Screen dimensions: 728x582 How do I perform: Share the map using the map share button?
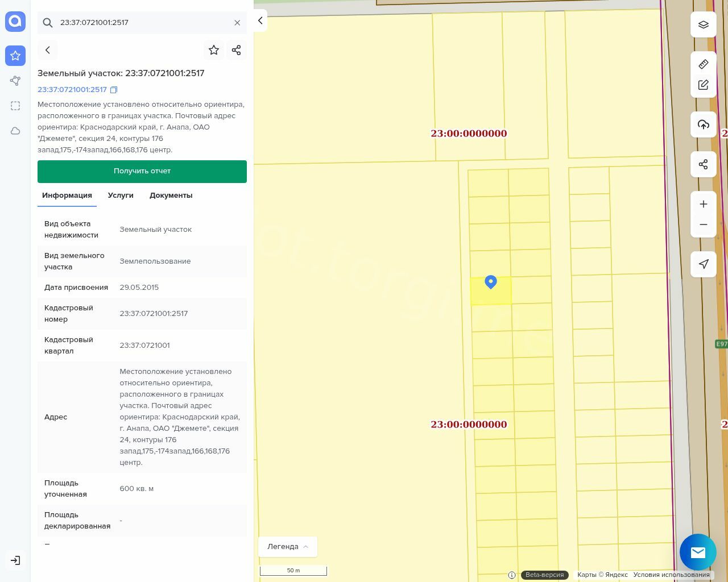click(x=703, y=164)
